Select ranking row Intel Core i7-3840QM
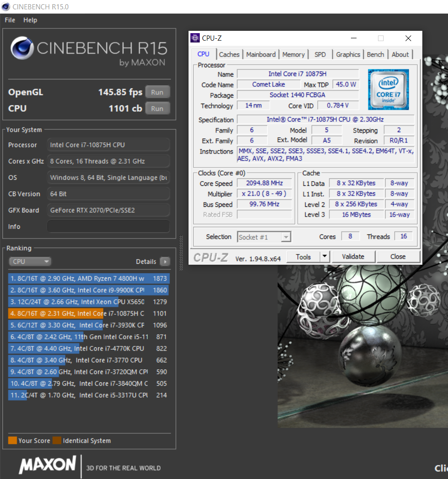The height and width of the screenshot is (479, 448). point(89,383)
